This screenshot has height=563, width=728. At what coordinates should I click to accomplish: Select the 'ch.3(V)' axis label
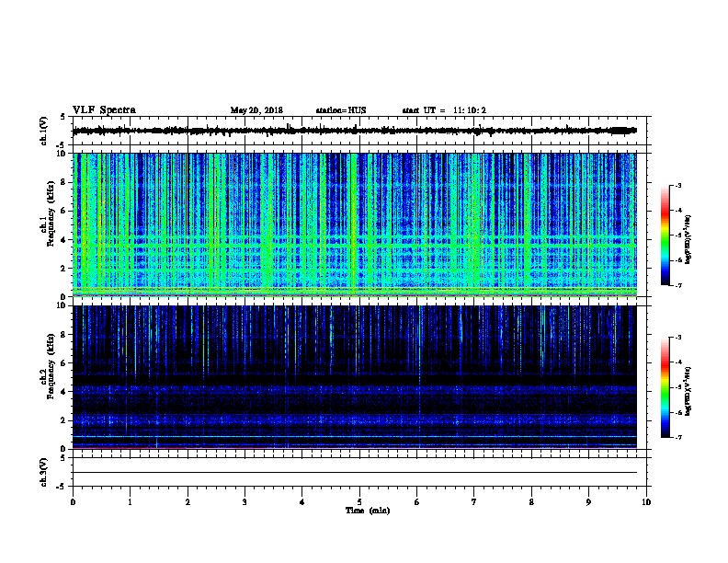coord(43,472)
